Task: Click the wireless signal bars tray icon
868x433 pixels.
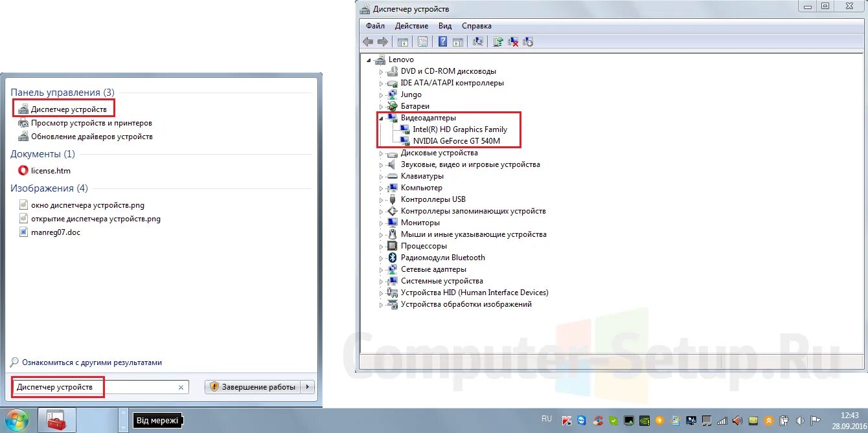Action: click(x=722, y=421)
